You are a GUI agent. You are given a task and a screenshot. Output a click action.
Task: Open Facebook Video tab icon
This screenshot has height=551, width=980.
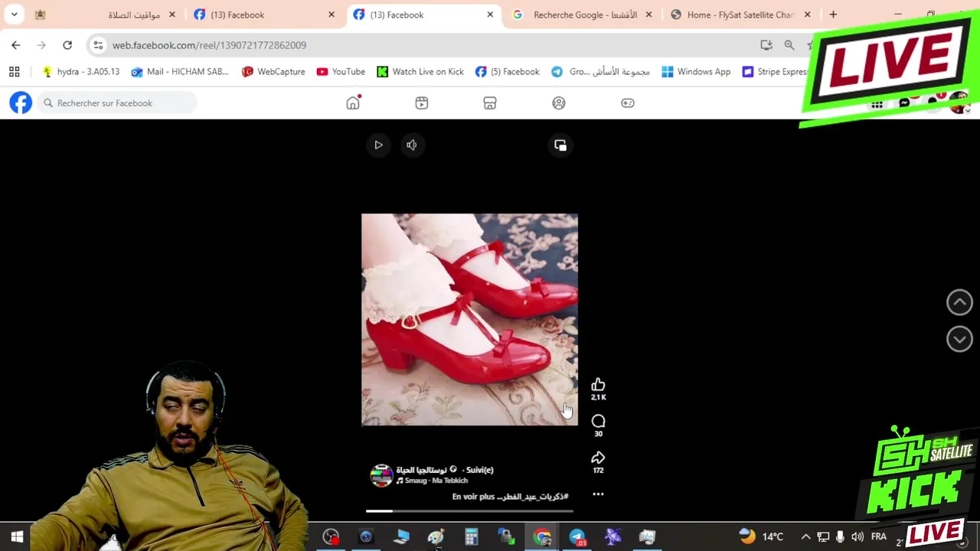tap(421, 103)
